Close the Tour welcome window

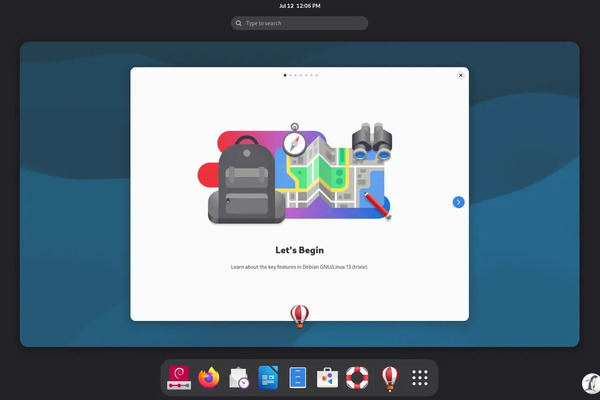point(461,75)
